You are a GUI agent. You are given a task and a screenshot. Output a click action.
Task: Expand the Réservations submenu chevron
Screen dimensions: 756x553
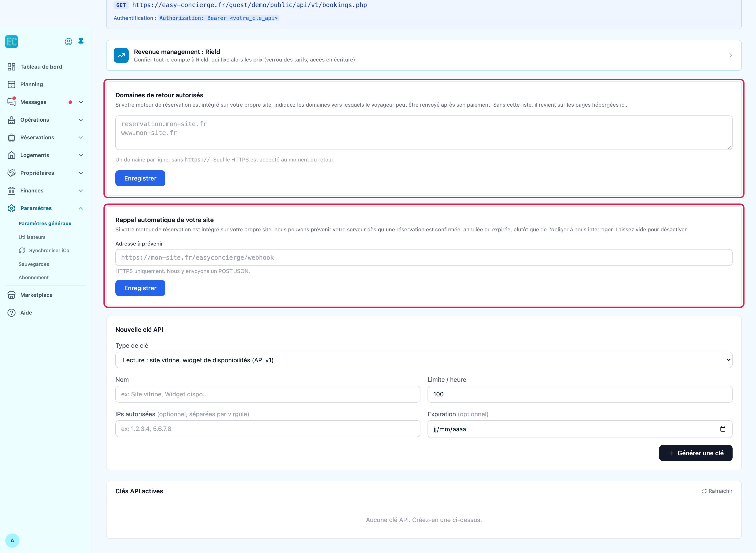click(81, 138)
